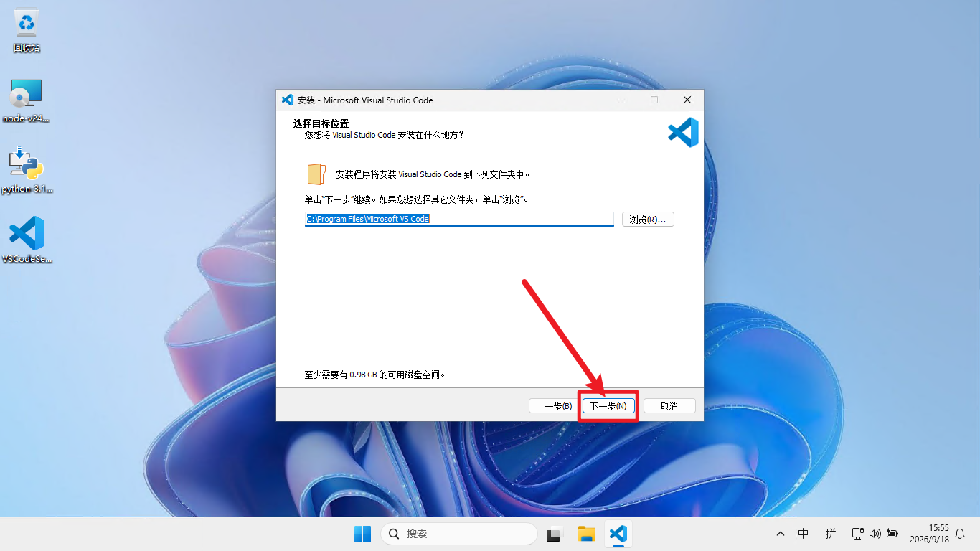Viewport: 980px width, 551px height.
Task: Click the 单击"下一步"继续 instruction text
Action: pyautogui.click(x=417, y=199)
